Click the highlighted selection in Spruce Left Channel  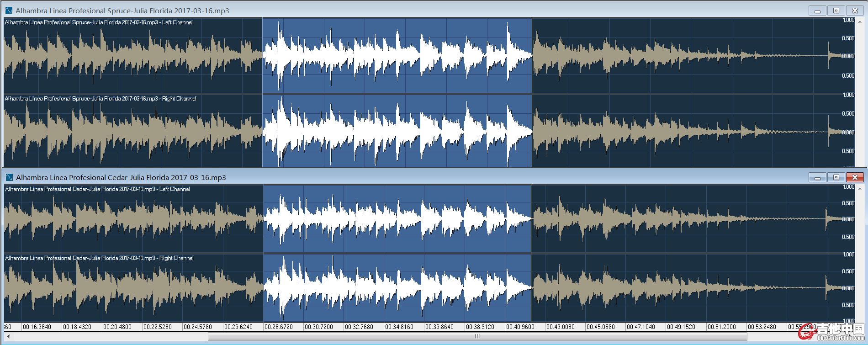tap(397, 56)
